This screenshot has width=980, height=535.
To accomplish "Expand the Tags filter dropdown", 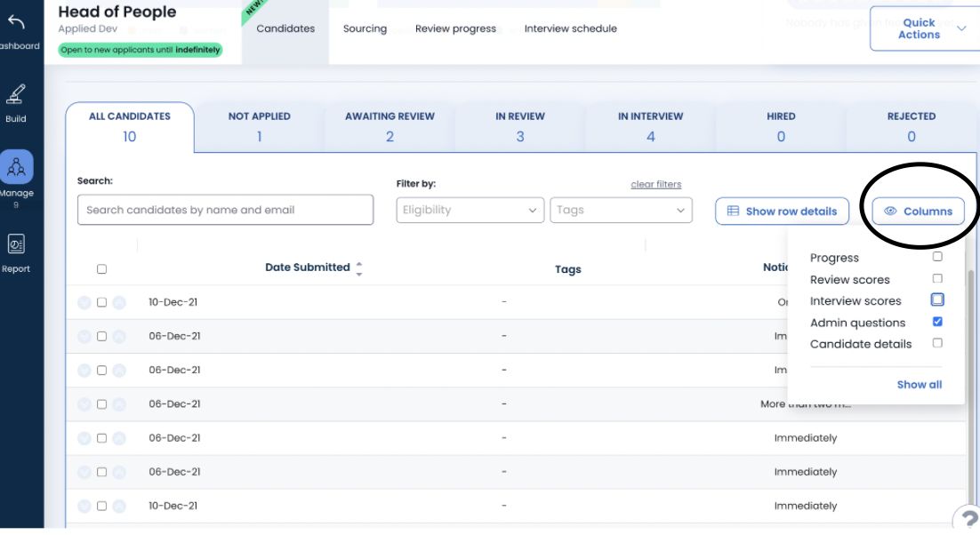I will coord(620,210).
